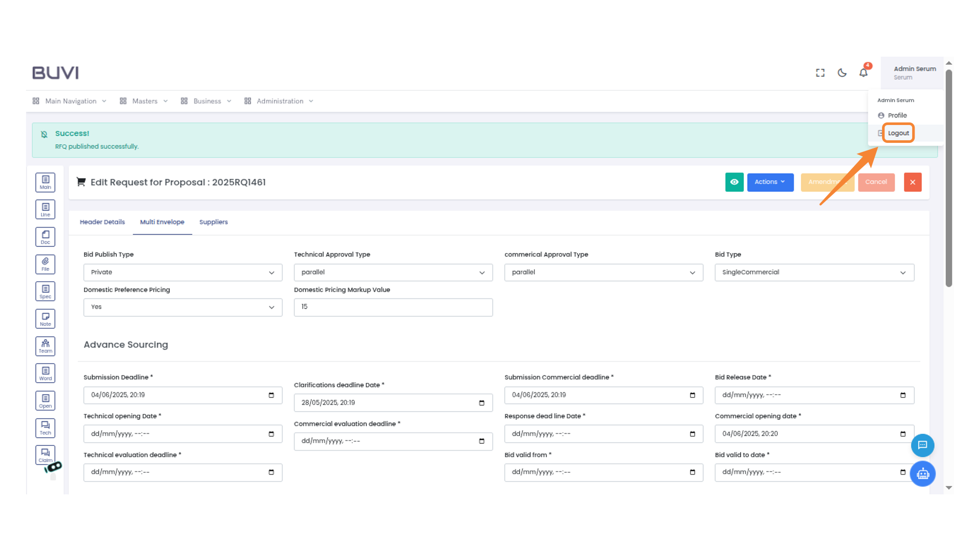Expand the Actions dropdown button
Screen dimensions: 980x551
[770, 182]
